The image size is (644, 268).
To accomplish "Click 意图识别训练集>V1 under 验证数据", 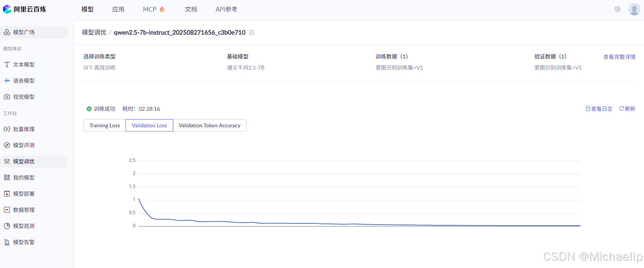I will 558,68.
